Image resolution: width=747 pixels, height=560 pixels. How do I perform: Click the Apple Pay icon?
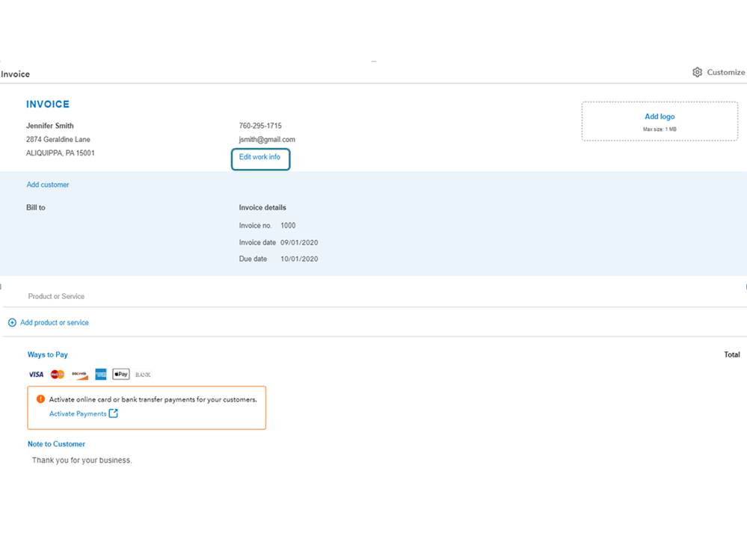click(121, 375)
